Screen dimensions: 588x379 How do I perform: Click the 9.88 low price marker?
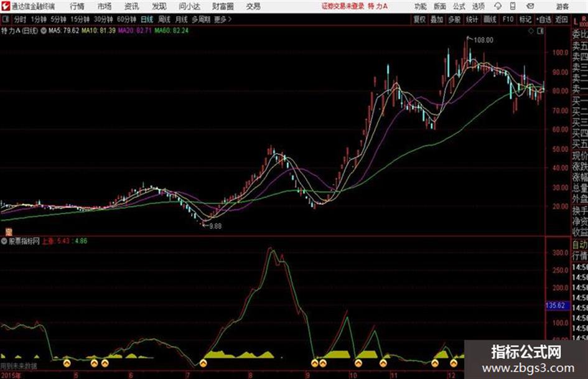(x=215, y=227)
